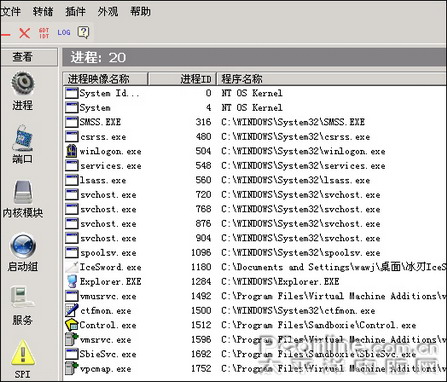Select svchost.exe row with PID 720
The height and width of the screenshot is (382, 447).
click(255, 195)
